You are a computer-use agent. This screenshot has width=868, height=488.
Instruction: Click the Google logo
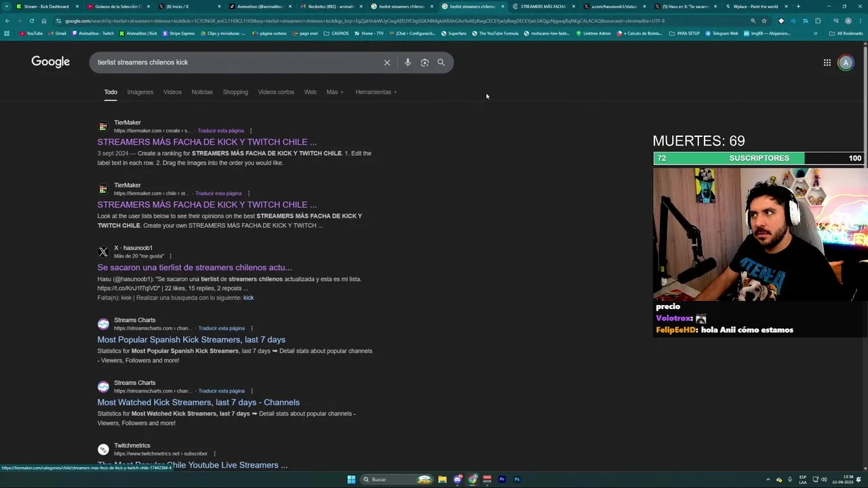(51, 62)
